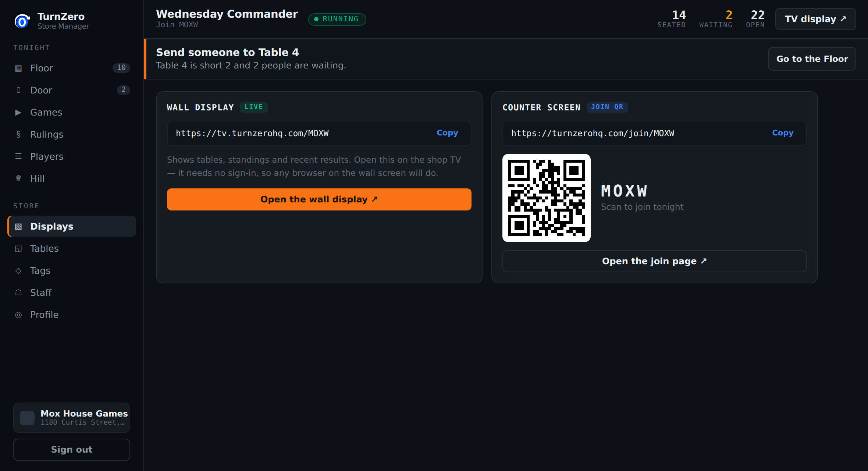Click the LIVE badge on Wall Display
Screen dimensions: 868x471
[x=253, y=107]
